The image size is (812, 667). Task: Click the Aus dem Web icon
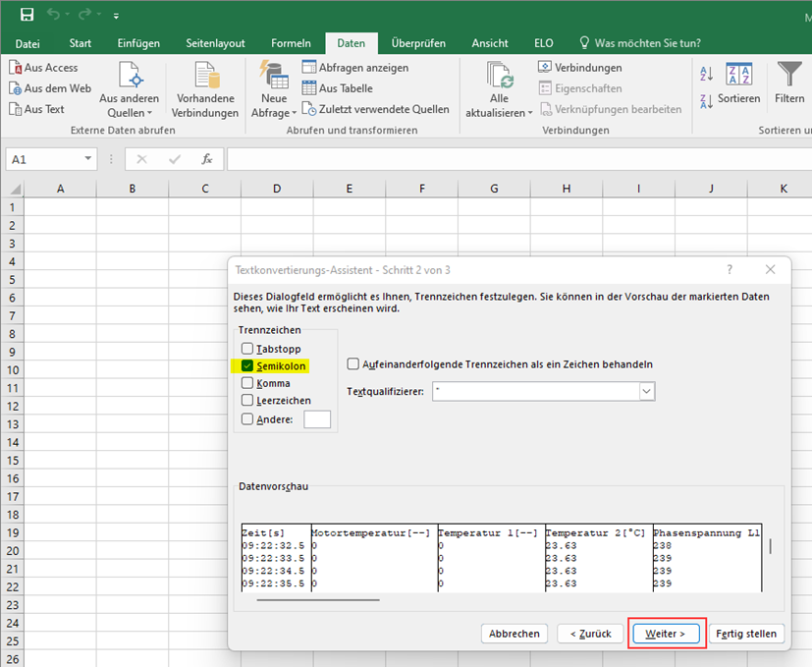(16, 88)
